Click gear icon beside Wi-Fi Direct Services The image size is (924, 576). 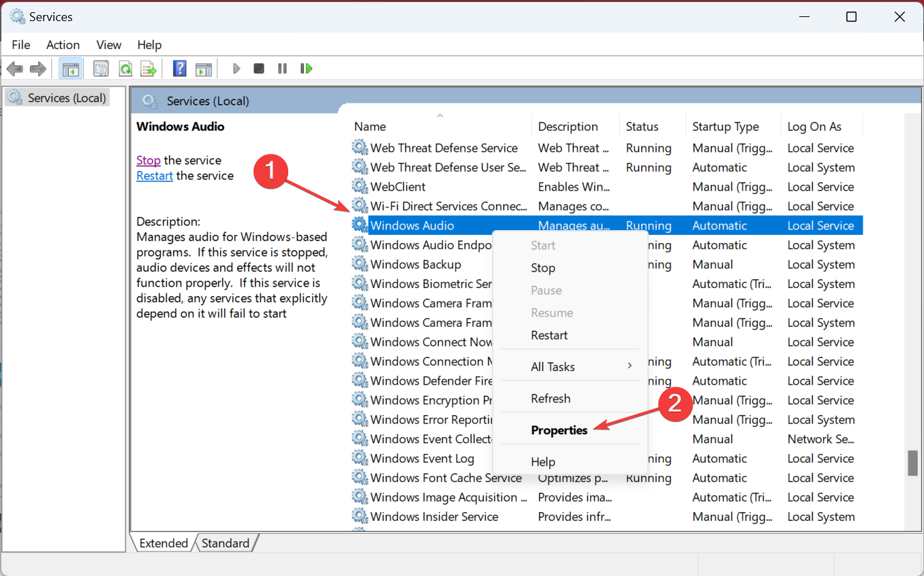[x=359, y=206]
